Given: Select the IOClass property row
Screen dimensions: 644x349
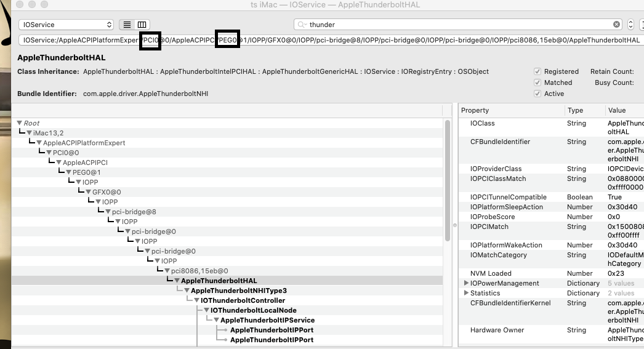Looking at the screenshot, I should click(x=551, y=127).
